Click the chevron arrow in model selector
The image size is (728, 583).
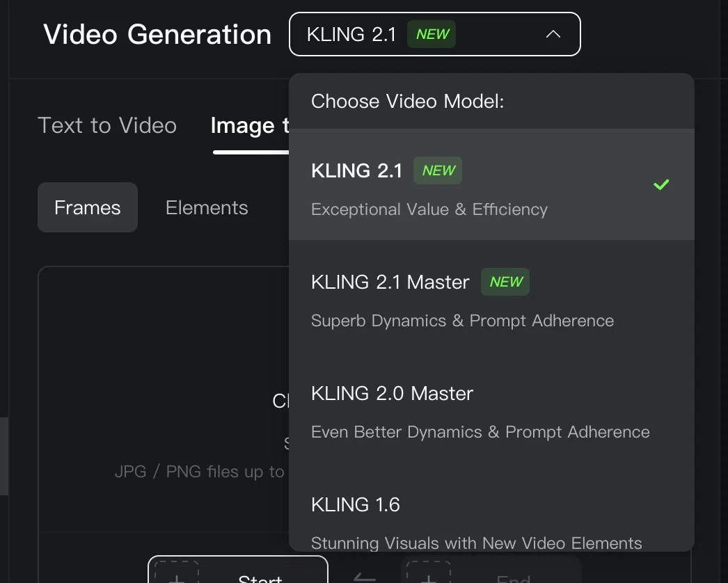pos(553,34)
